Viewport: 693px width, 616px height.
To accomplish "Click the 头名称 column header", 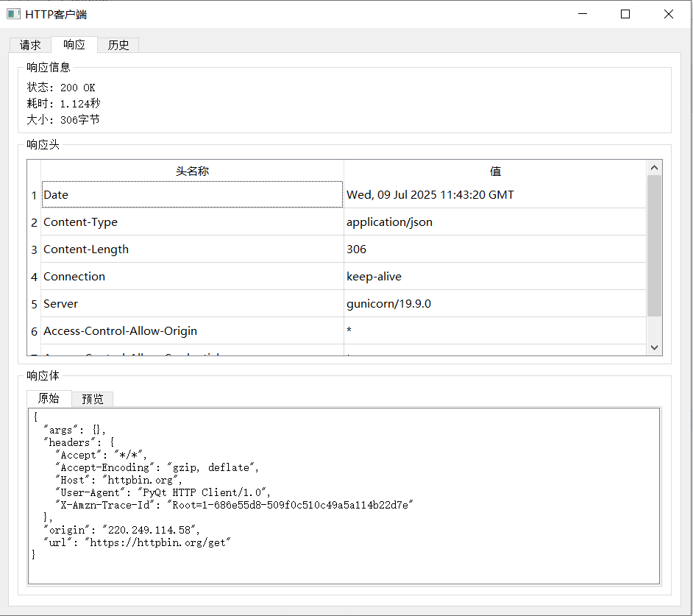I will pyautogui.click(x=192, y=171).
